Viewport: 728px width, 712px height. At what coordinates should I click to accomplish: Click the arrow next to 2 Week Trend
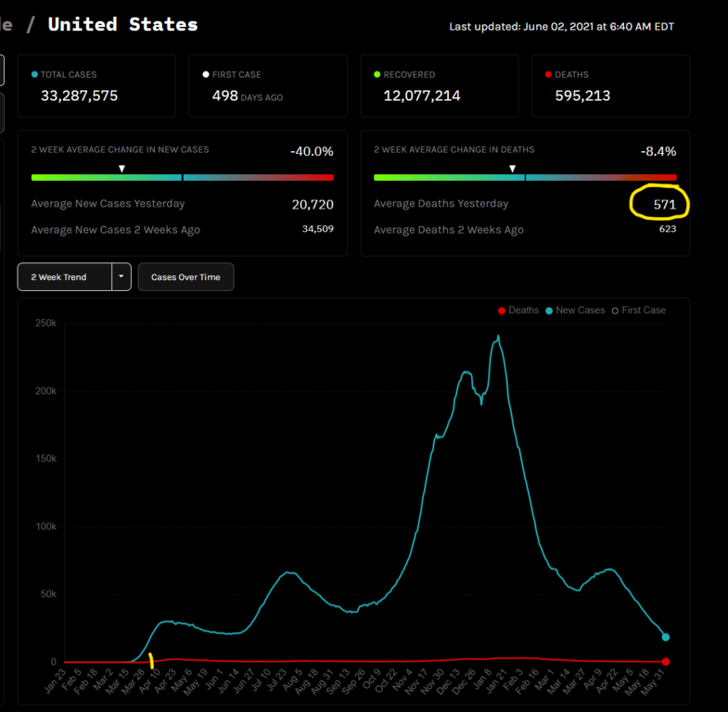(121, 277)
